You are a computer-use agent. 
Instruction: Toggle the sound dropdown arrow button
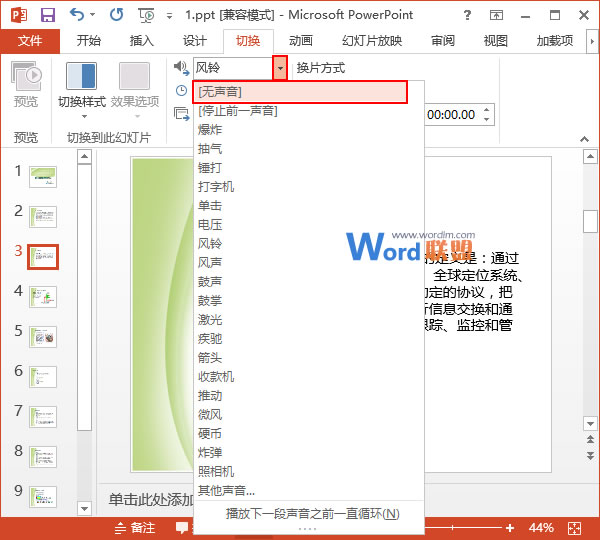[x=280, y=68]
